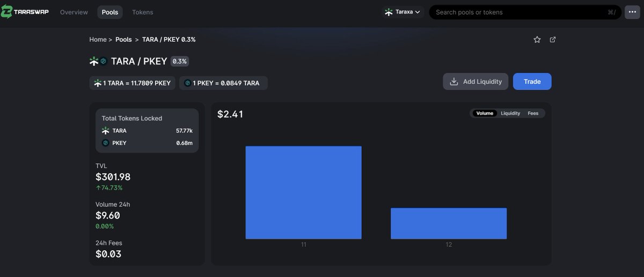Go to the Tokens page
Image resolution: width=644 pixels, height=277 pixels.
point(143,12)
